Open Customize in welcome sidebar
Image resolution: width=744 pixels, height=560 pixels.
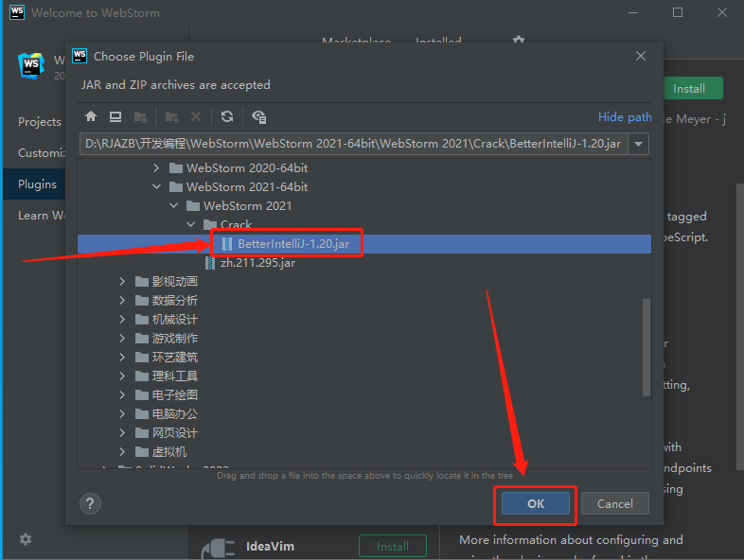click(42, 153)
